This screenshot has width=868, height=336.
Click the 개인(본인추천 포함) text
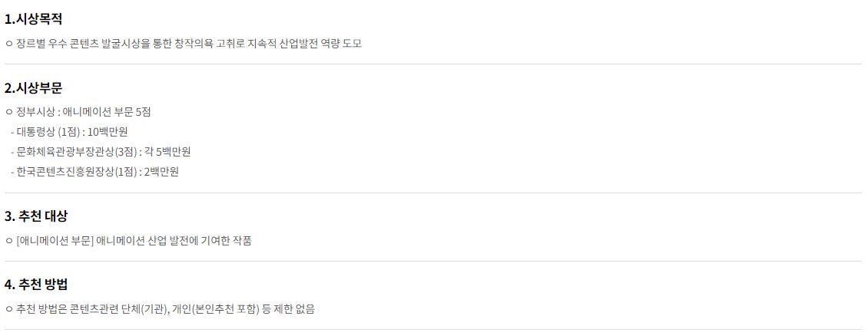pos(216,309)
